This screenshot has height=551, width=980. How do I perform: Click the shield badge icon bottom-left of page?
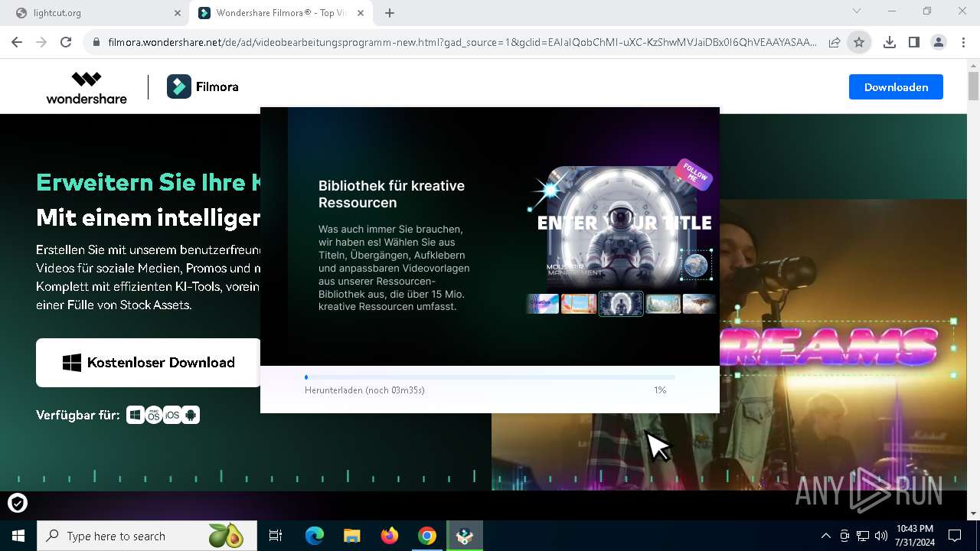click(x=18, y=503)
